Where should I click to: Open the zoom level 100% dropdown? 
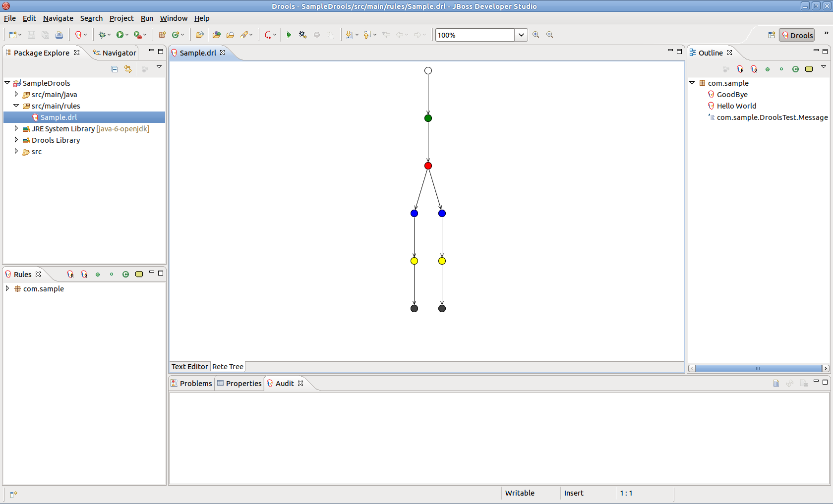click(521, 35)
